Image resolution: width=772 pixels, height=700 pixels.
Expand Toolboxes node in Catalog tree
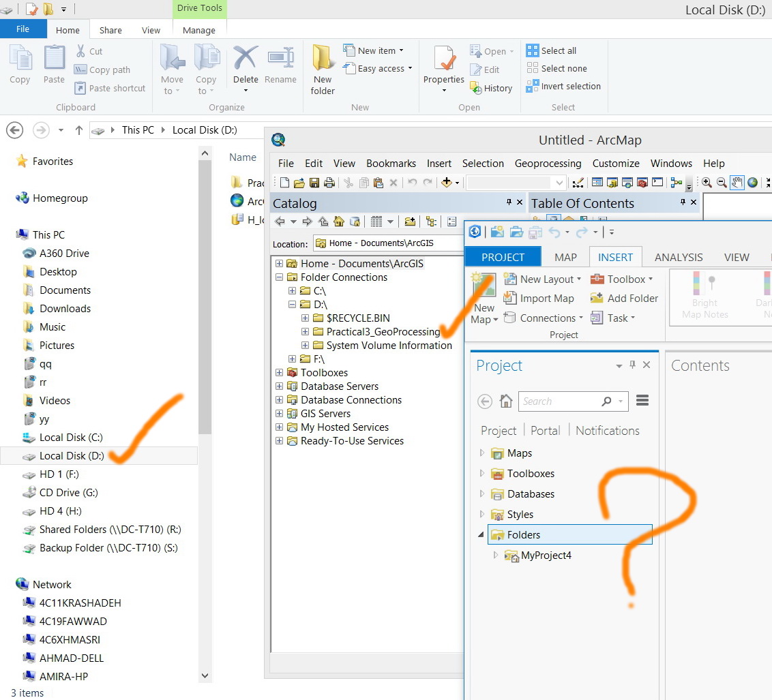pos(279,372)
